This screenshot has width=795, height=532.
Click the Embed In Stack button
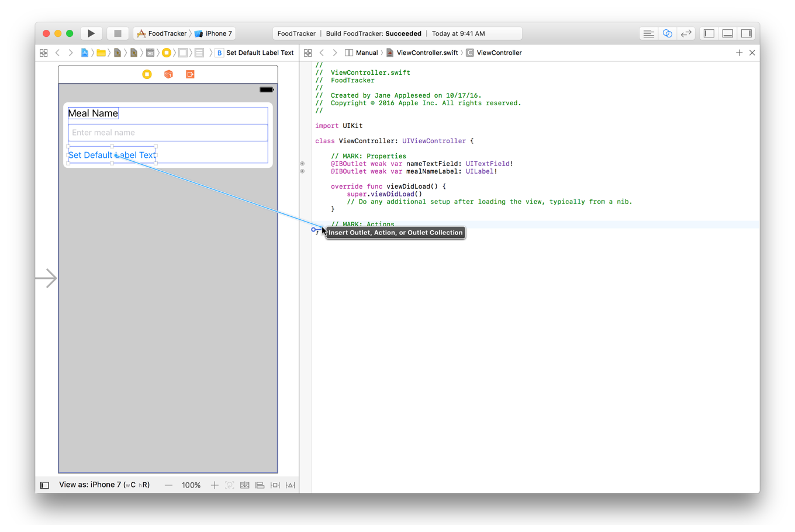coord(245,485)
